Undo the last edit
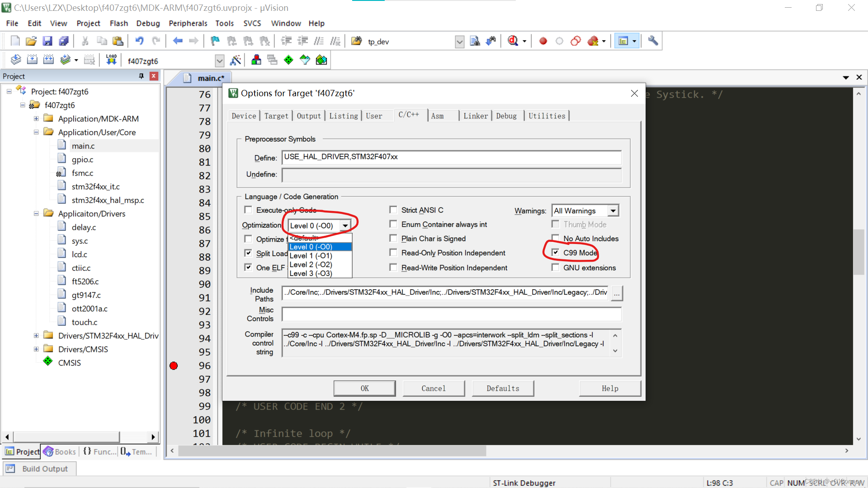This screenshot has width=868, height=488. (139, 41)
